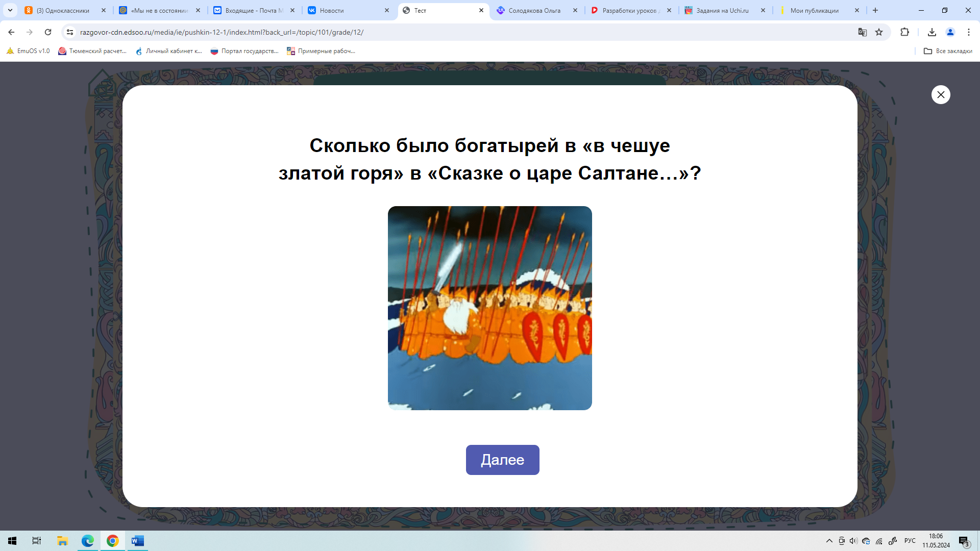Switch to the Разработки уроков tab

click(x=631, y=10)
